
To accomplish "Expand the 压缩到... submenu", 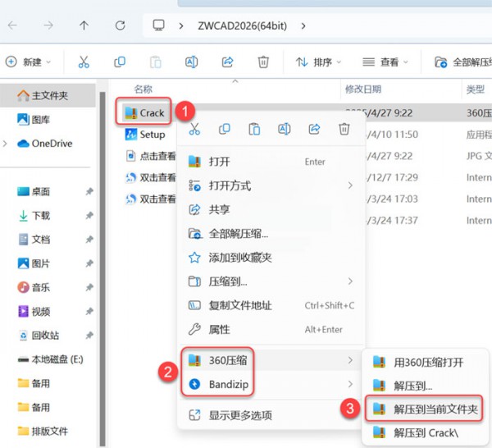I will (x=271, y=281).
